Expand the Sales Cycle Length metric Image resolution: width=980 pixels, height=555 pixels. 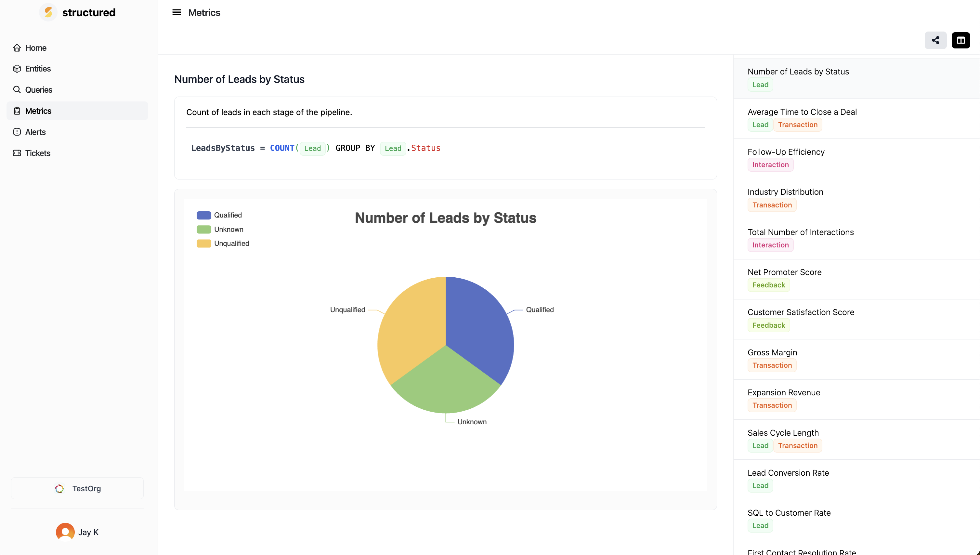[783, 432]
